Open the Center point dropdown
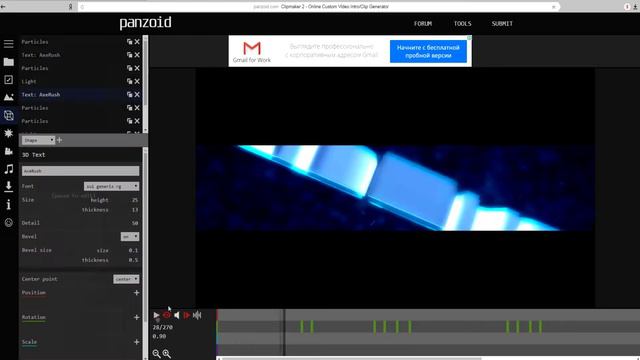 point(126,279)
